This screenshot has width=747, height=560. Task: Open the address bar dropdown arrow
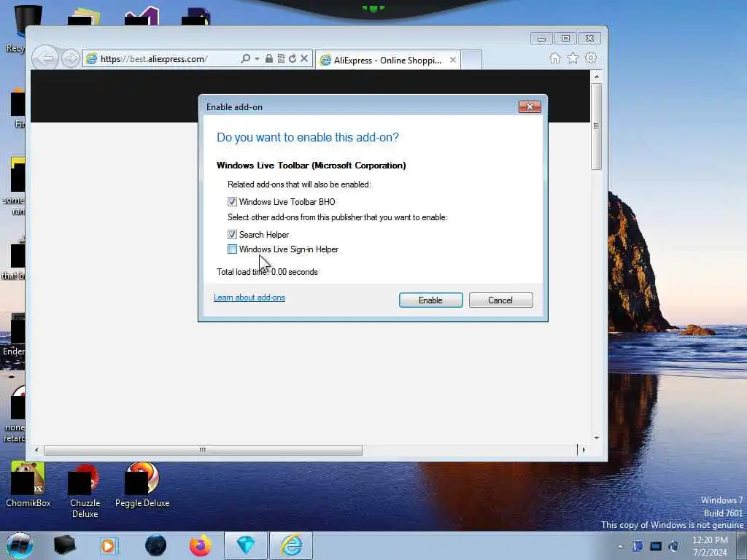pos(258,58)
